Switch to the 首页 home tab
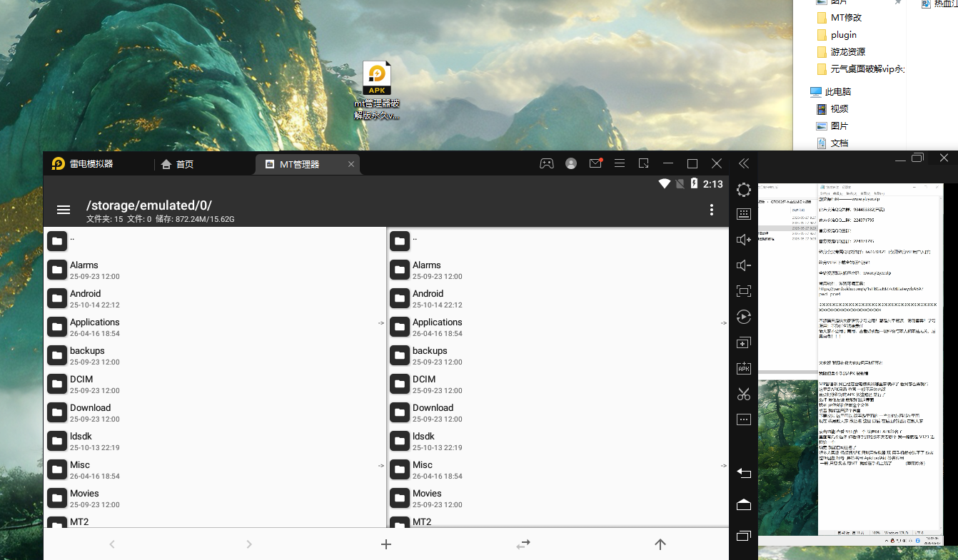 (x=178, y=164)
